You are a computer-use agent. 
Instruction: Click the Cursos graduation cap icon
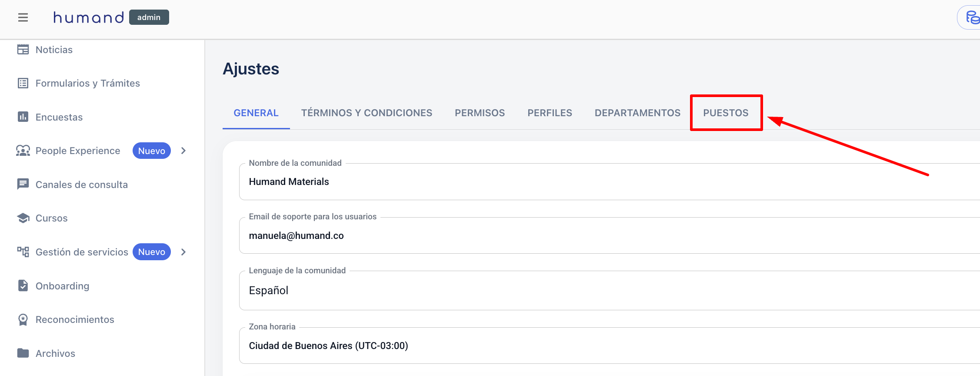coord(23,218)
